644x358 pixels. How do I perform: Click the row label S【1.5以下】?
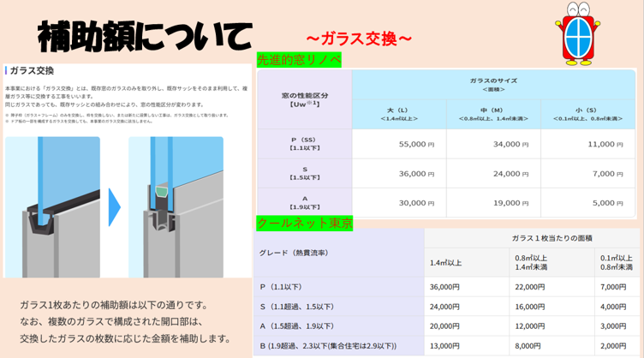(x=305, y=174)
